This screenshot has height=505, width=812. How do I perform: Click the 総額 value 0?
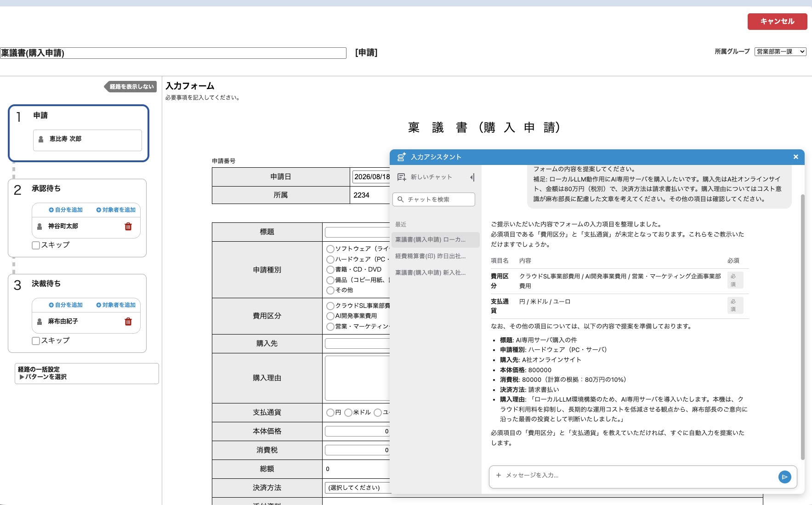328,469
